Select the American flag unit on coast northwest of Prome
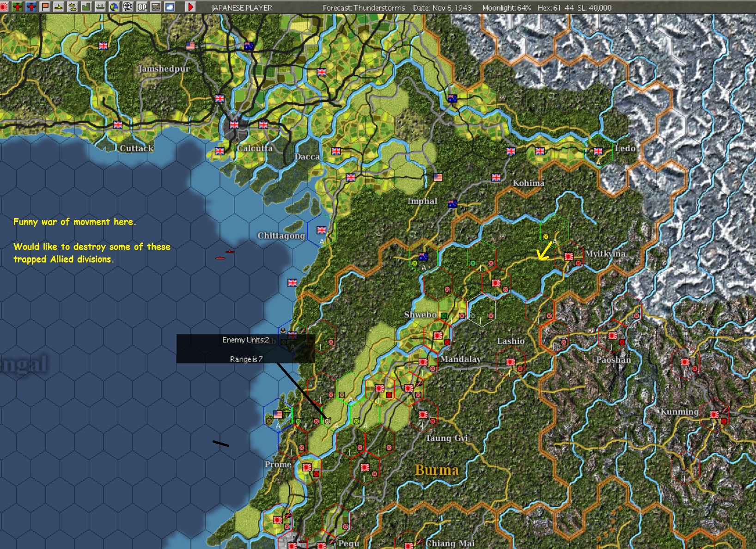 tap(278, 415)
